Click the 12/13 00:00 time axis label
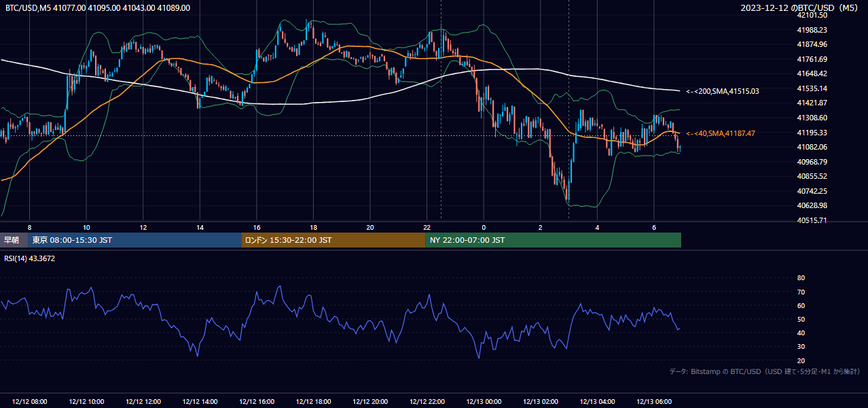 coord(484,401)
